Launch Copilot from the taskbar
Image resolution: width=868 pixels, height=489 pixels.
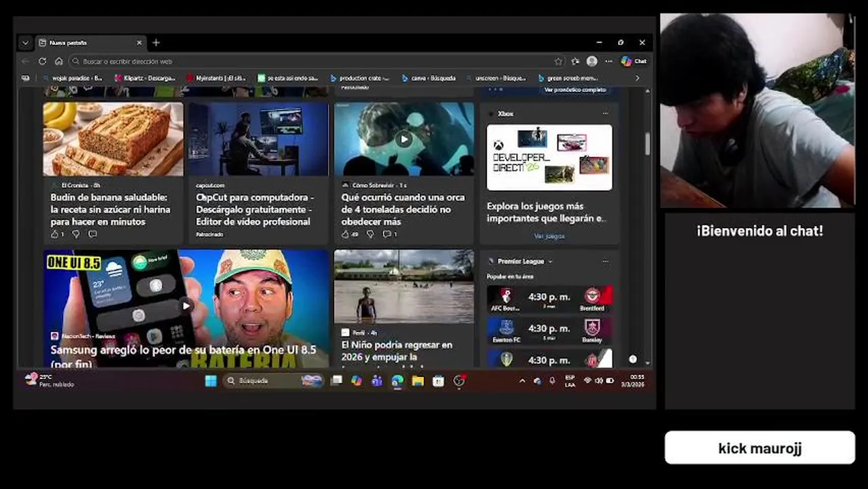(357, 381)
